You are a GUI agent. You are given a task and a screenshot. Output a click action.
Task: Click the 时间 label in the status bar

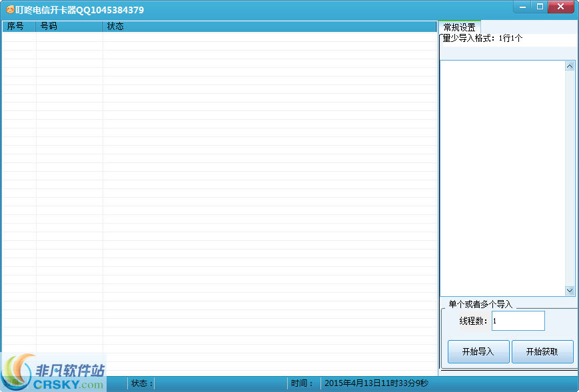point(302,383)
